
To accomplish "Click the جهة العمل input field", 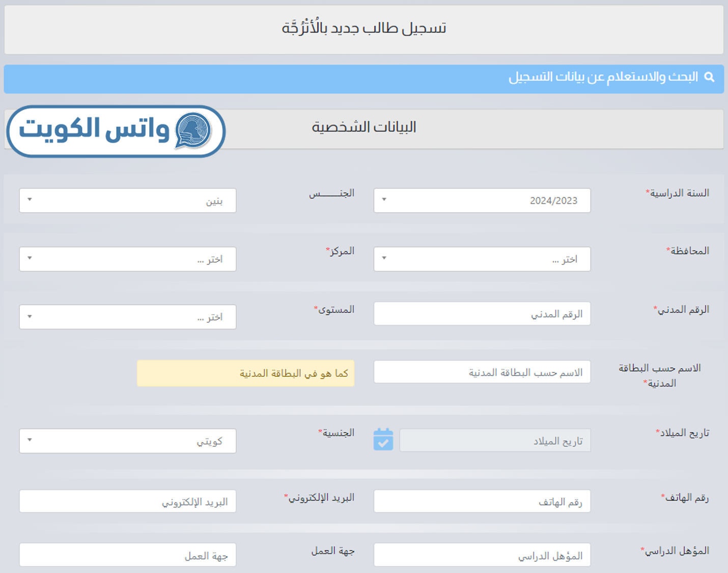I will coord(127,555).
